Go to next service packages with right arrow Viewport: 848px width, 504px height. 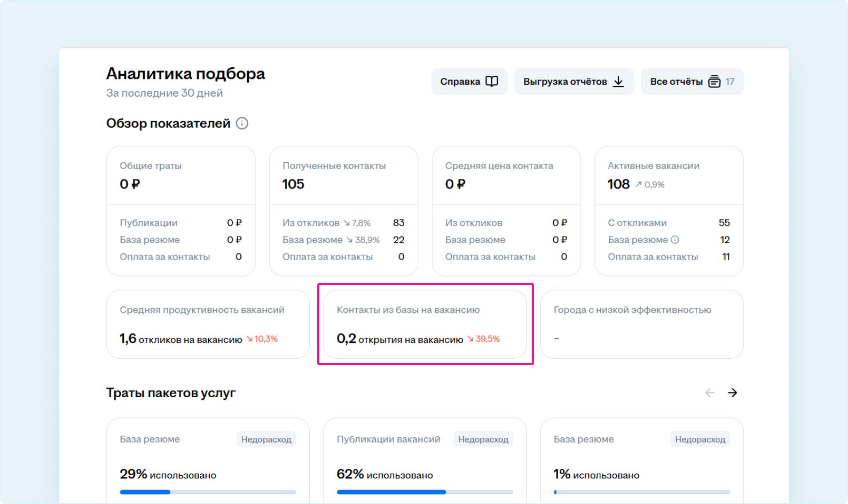(x=732, y=393)
